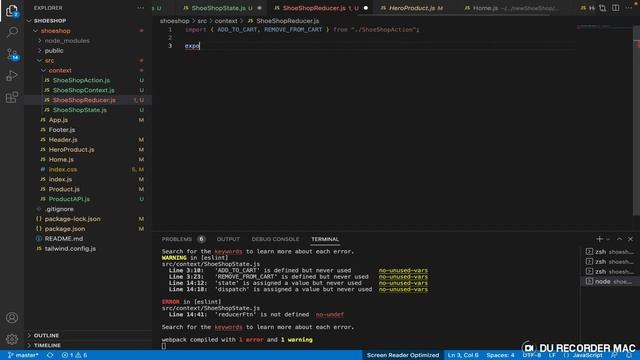640x360 pixels.
Task: Switch to the ShoeShopState.js tab
Action: click(x=222, y=8)
